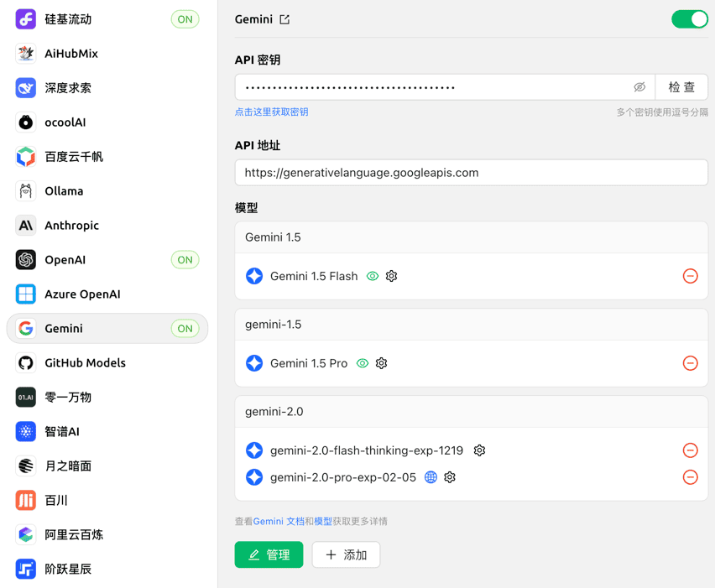Click the gemini-2.0-pro-exp-02-05 model logo
This screenshot has height=588, width=715.
click(254, 477)
